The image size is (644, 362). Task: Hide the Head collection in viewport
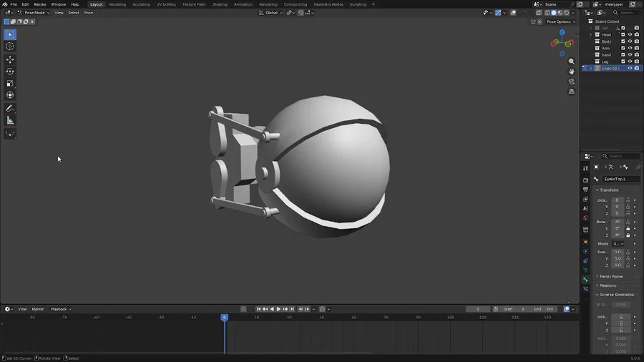630,34
